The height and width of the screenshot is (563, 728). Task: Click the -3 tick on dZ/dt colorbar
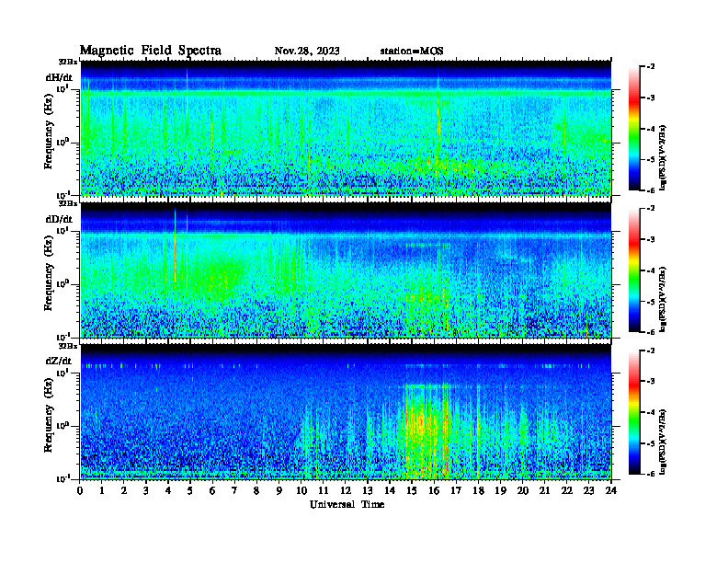(x=651, y=381)
